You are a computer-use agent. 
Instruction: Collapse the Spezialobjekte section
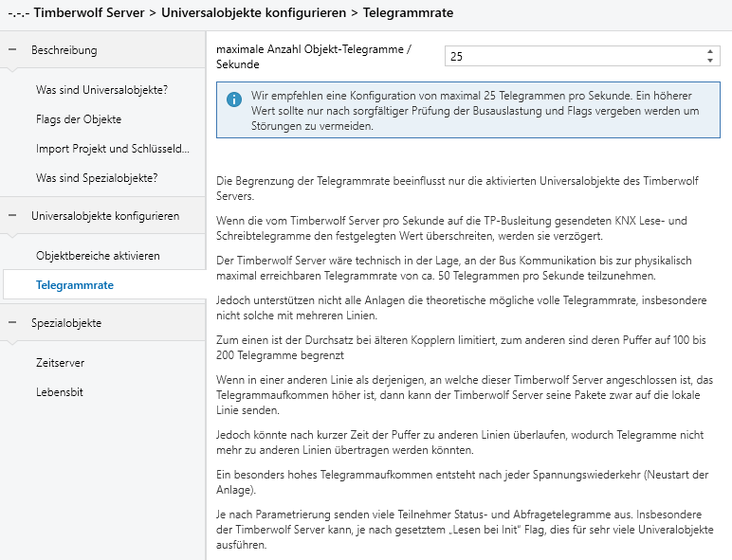coord(12,322)
